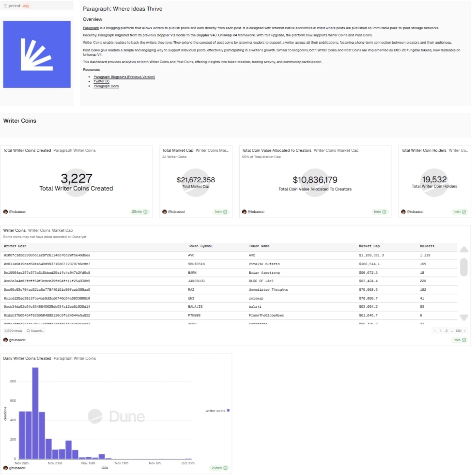Screen dimensions: 476x475
Task: Click the Search field in the table footer
Action: (37, 331)
